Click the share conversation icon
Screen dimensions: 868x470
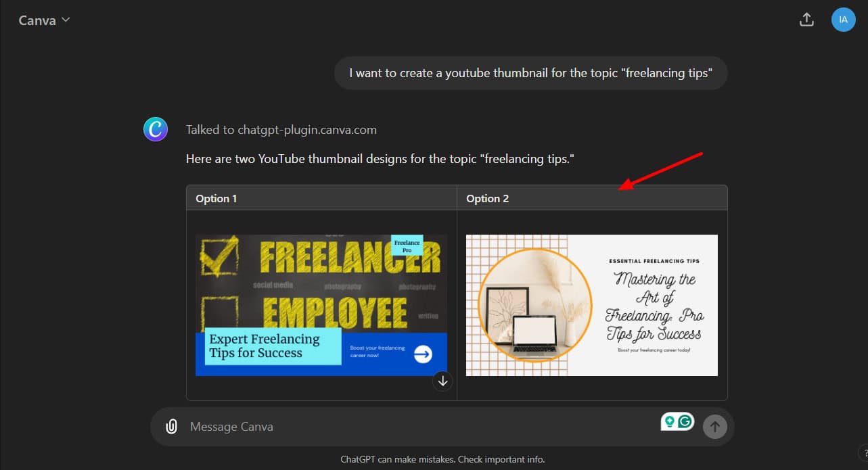(x=806, y=20)
